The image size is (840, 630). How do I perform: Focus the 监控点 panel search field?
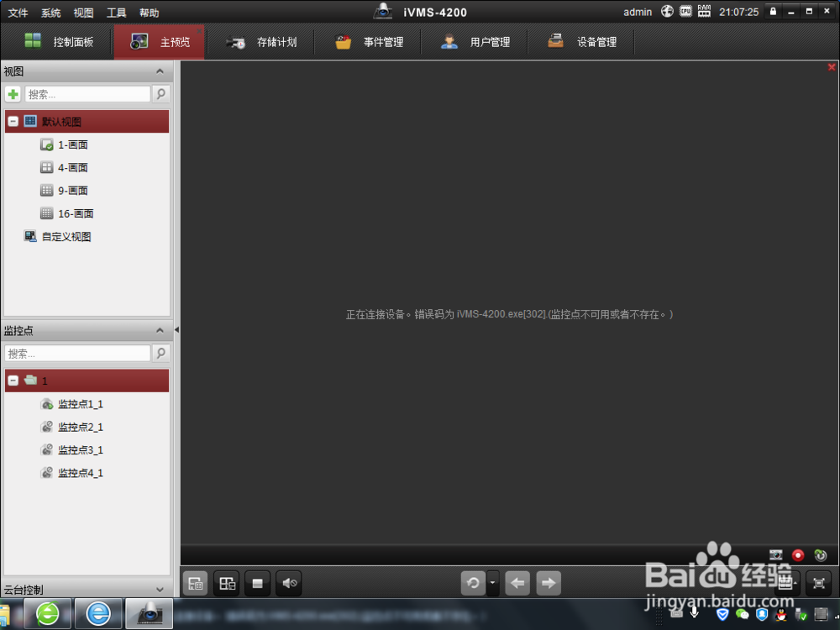77,354
